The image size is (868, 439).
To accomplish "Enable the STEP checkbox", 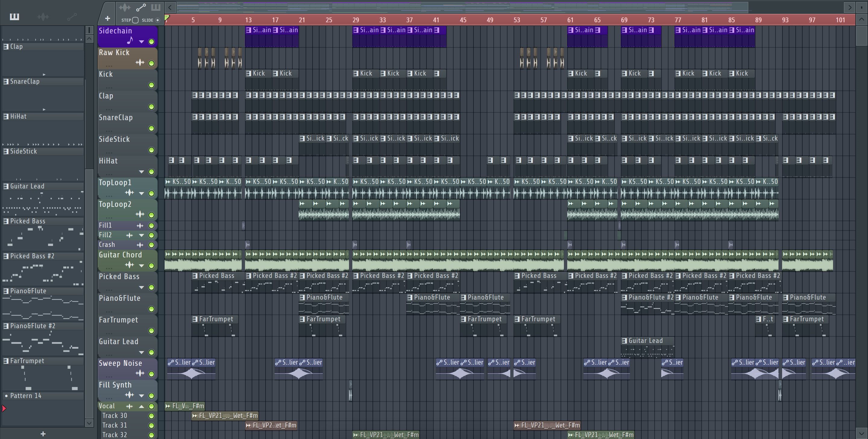I will pyautogui.click(x=135, y=20).
